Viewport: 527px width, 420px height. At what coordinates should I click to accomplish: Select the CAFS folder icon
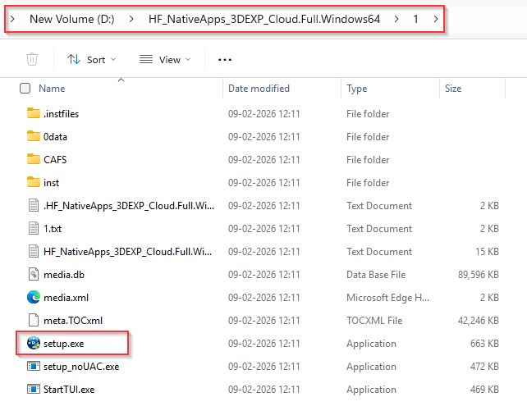(33, 160)
